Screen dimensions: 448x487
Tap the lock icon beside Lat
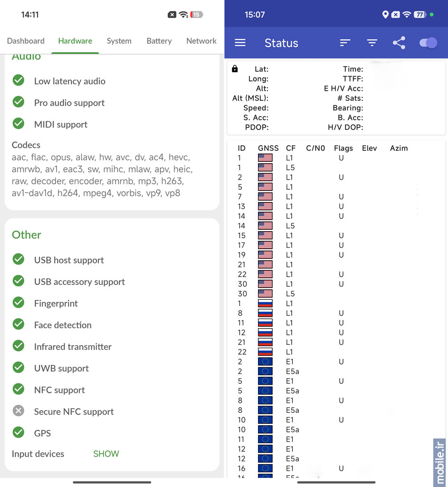pos(235,69)
